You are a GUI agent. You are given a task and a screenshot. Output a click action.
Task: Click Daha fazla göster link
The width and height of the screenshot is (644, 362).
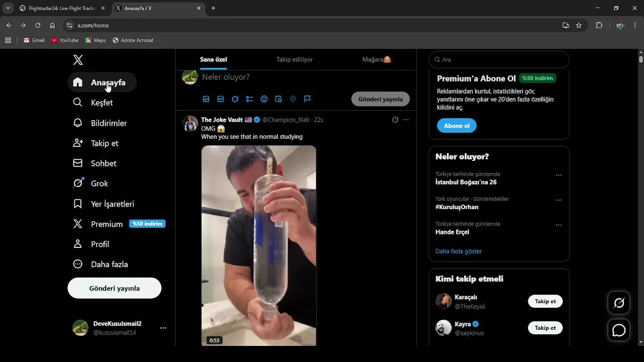click(458, 251)
